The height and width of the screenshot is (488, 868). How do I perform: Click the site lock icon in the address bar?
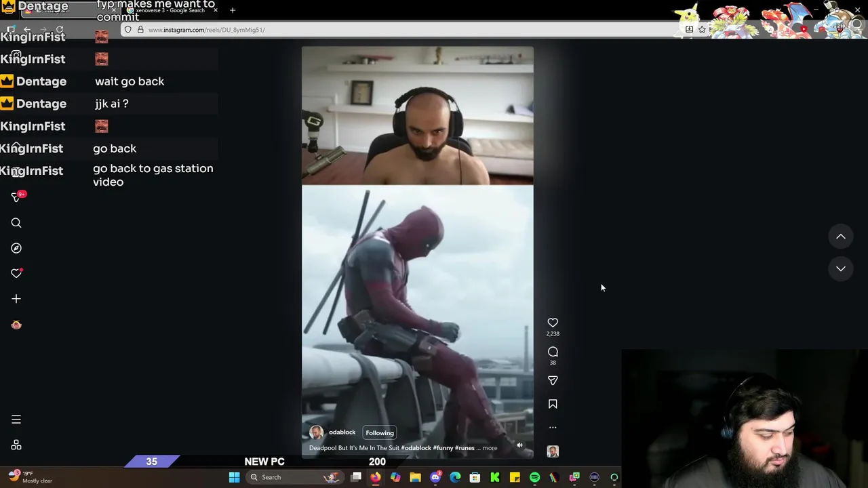(x=140, y=30)
